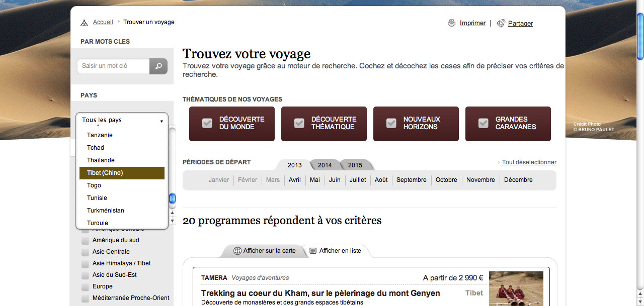
Task: Switch to the 2013 year tab
Action: (x=294, y=165)
